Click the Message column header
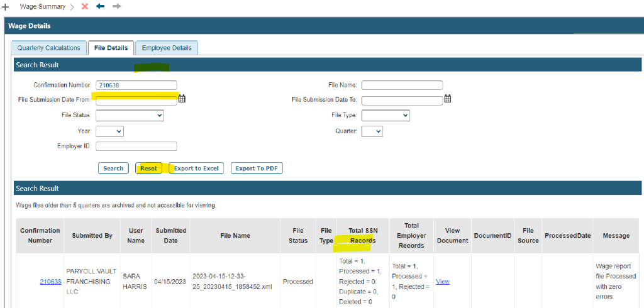 (x=616, y=236)
